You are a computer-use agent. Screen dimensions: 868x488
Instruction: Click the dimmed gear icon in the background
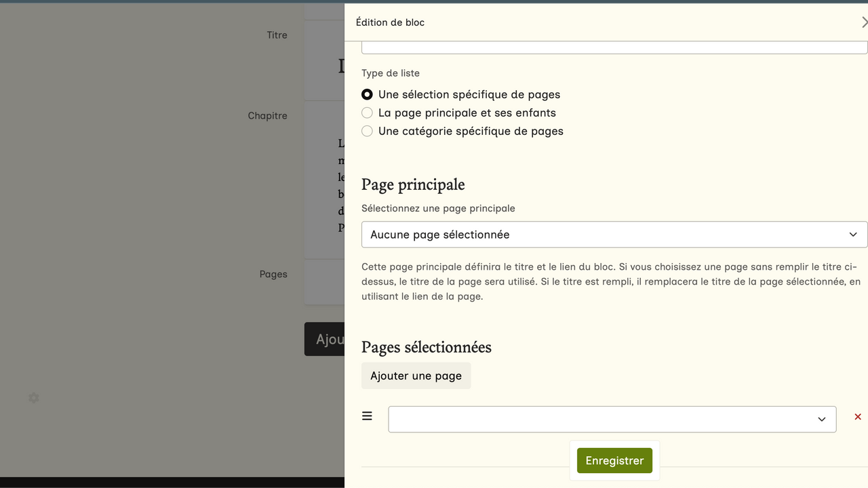click(34, 398)
